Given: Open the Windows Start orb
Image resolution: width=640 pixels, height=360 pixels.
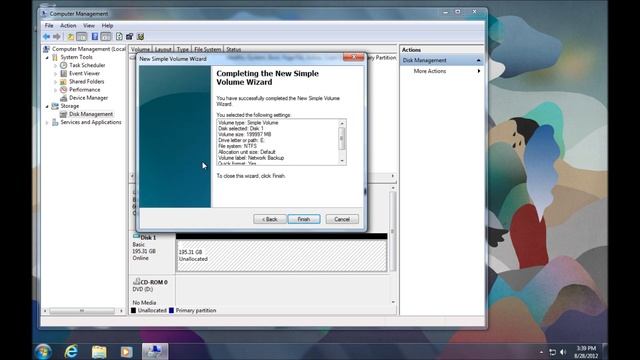Looking at the screenshot, I should [x=43, y=351].
